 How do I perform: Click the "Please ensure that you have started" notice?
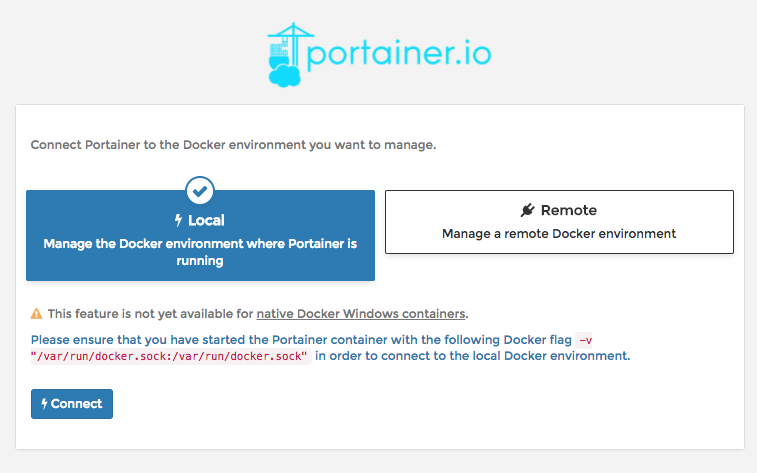(x=300, y=340)
